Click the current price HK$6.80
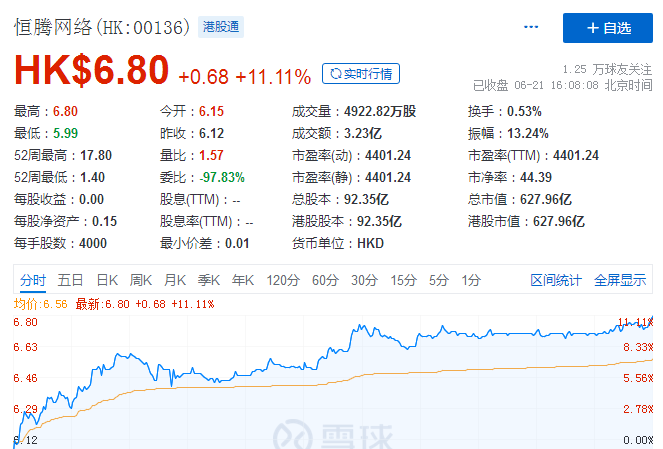 point(91,70)
